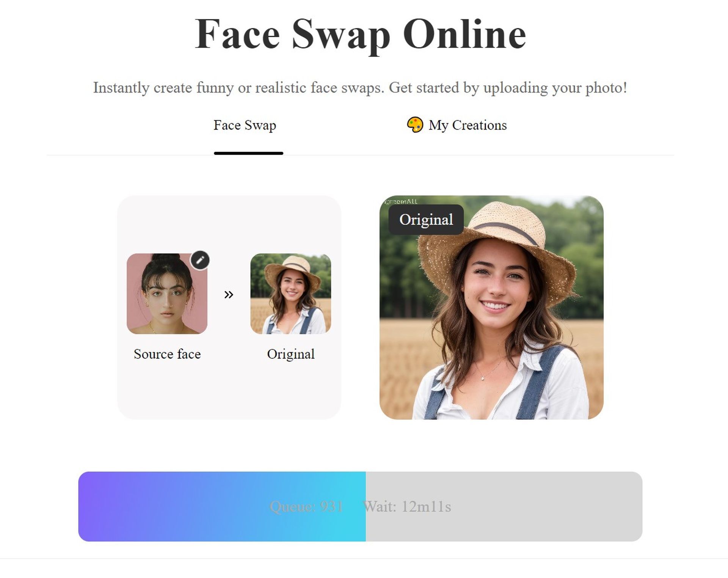Click the gray unfilled part of progress bar

pyautogui.click(x=504, y=506)
